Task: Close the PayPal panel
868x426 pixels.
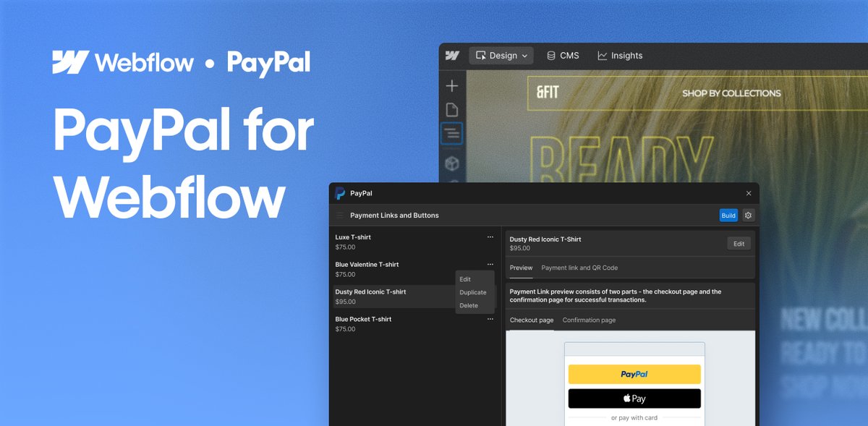Action: point(749,193)
